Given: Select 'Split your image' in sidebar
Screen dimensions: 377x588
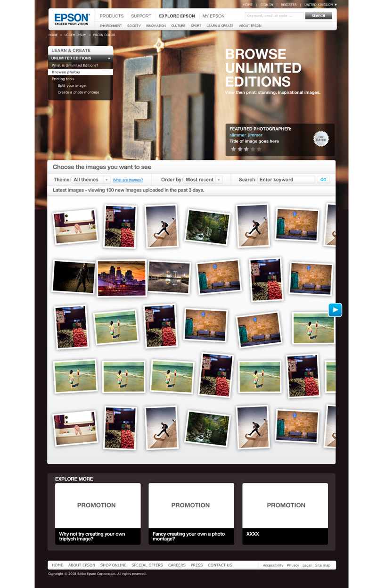Looking at the screenshot, I should tap(72, 86).
